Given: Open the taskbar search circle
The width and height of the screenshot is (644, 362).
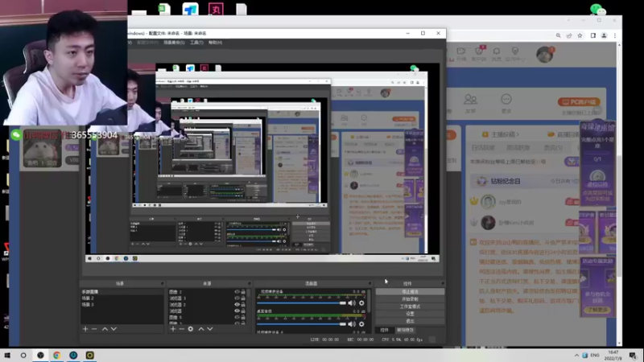Looking at the screenshot, I should (x=23, y=355).
